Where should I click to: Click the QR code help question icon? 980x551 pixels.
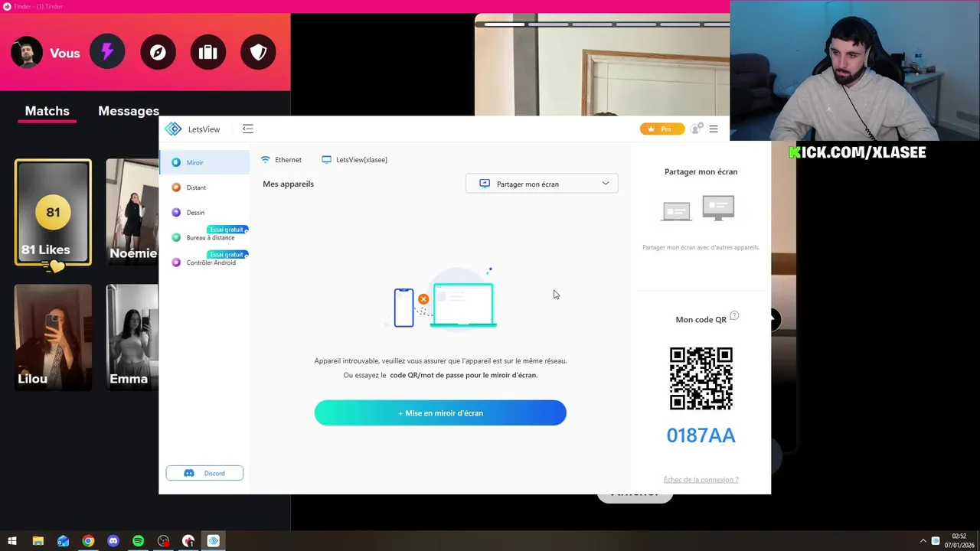pyautogui.click(x=734, y=315)
